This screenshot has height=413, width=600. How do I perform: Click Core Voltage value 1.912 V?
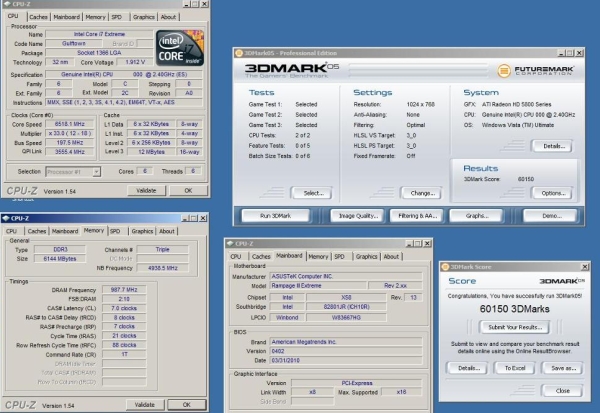tap(135, 62)
